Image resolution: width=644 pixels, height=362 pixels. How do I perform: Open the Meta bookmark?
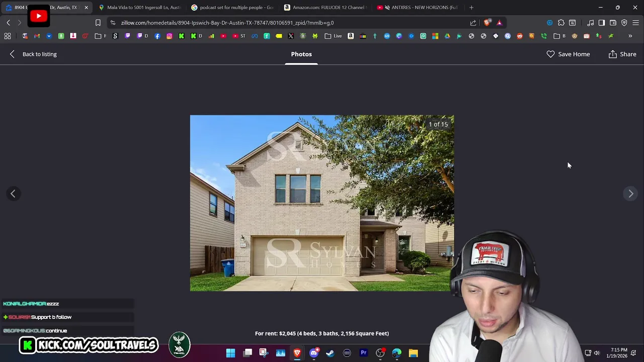(255, 36)
